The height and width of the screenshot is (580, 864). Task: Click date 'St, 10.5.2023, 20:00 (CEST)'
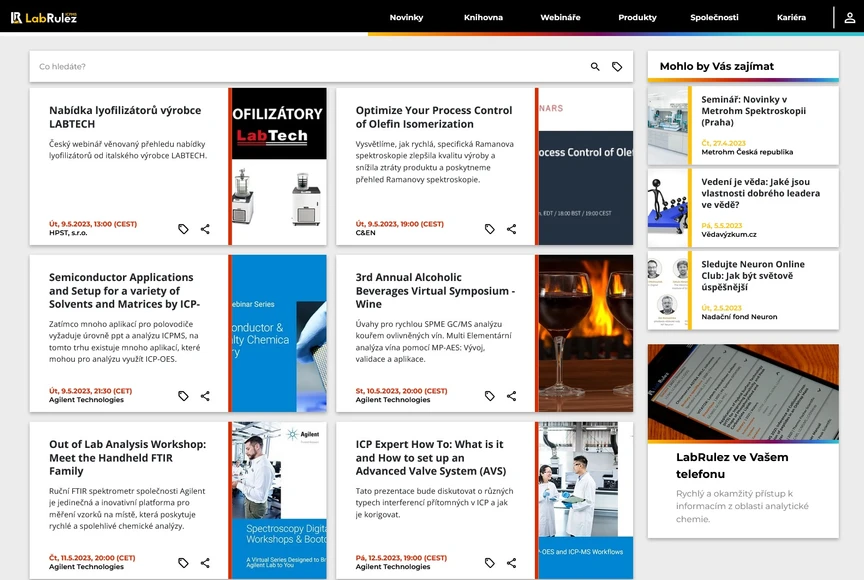coord(401,391)
